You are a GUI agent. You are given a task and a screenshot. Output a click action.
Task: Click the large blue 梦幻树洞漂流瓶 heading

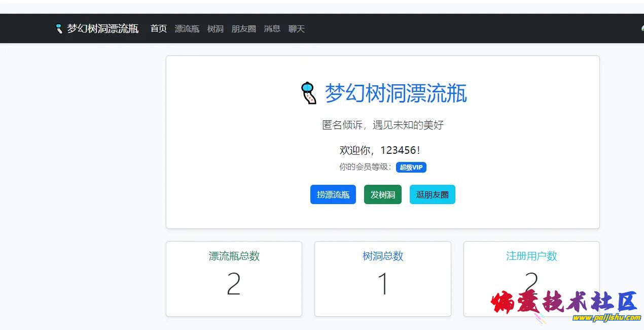coord(396,93)
